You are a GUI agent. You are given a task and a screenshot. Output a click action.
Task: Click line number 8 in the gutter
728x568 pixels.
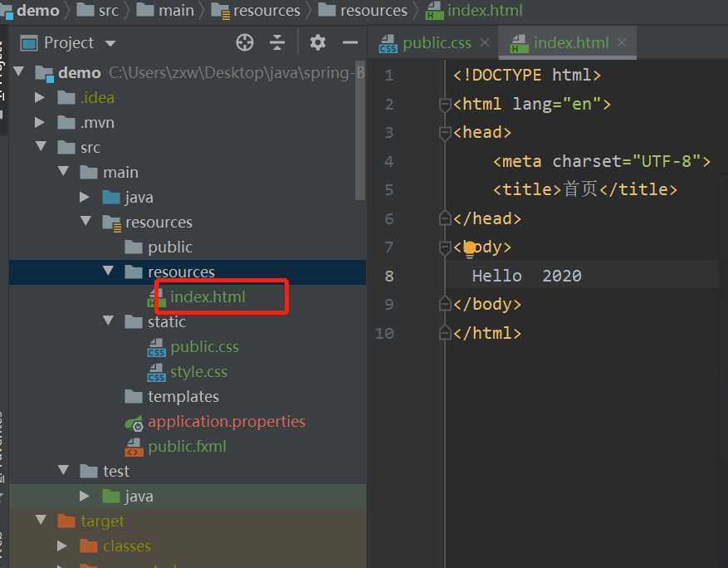click(x=389, y=276)
